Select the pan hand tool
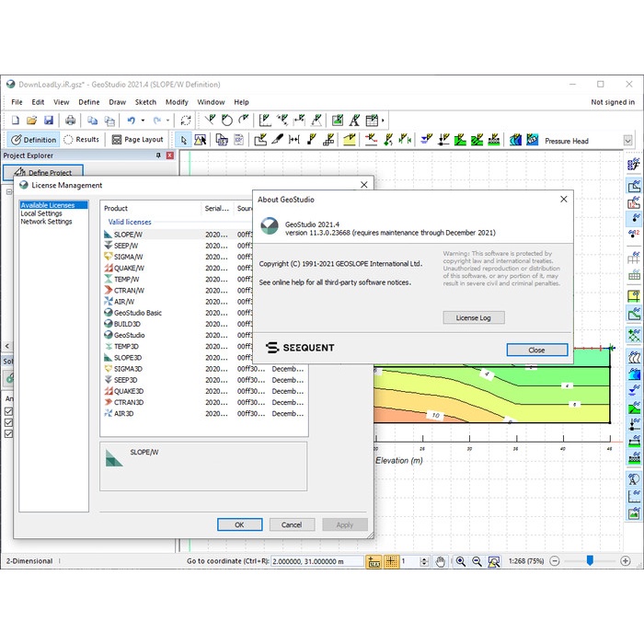 coord(441,561)
